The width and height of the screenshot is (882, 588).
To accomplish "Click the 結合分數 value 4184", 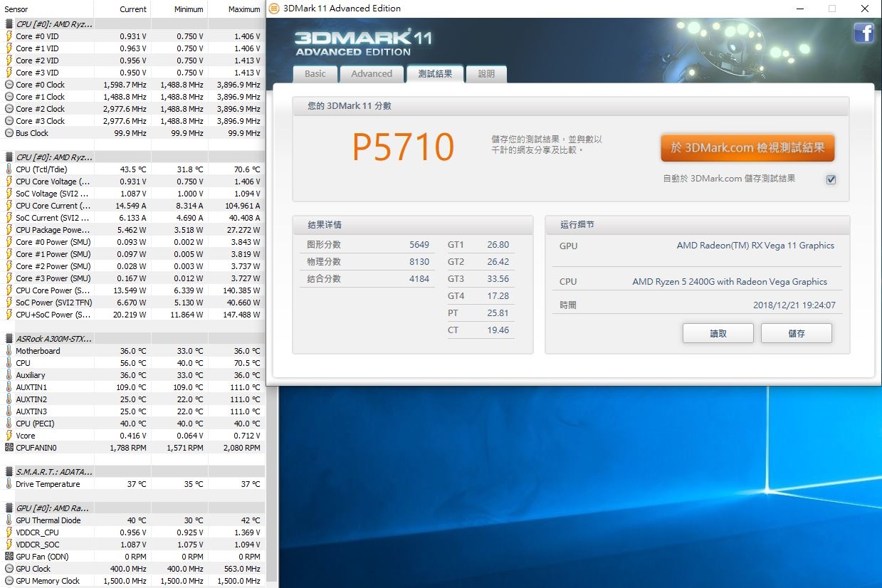I will pyautogui.click(x=419, y=279).
